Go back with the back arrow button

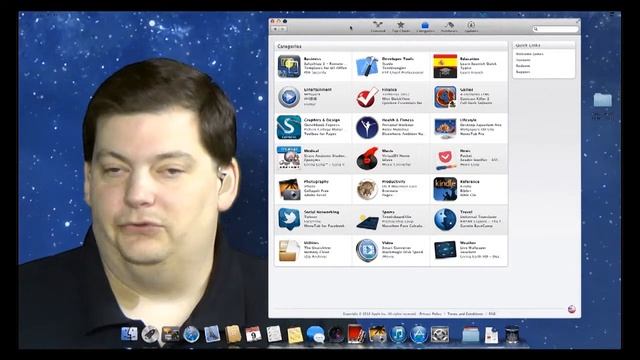coord(275,29)
